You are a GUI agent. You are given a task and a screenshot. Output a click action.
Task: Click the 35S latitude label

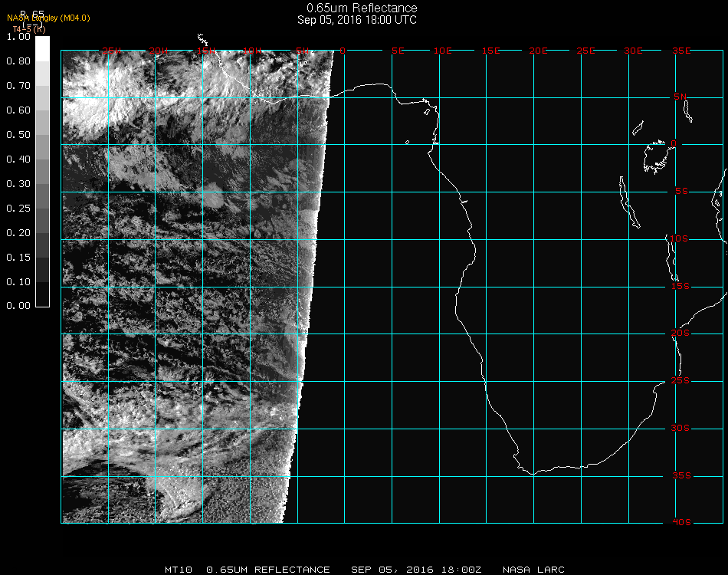681,475
